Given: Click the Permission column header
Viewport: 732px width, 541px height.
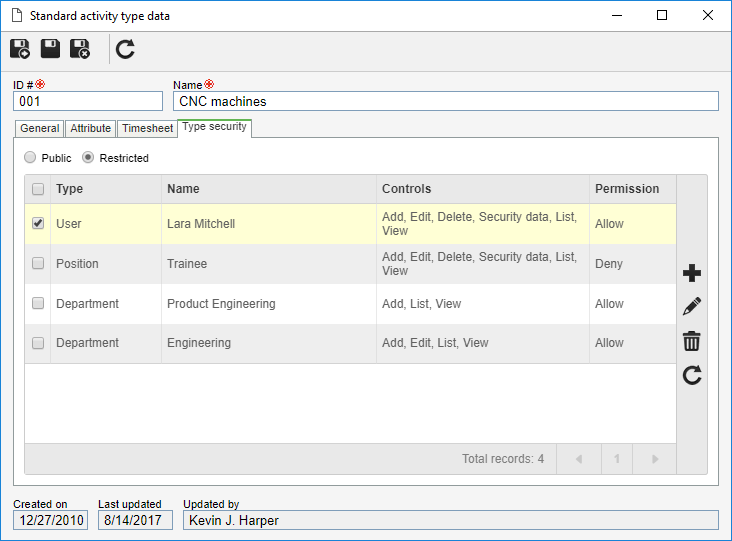Looking at the screenshot, I should tap(633, 189).
